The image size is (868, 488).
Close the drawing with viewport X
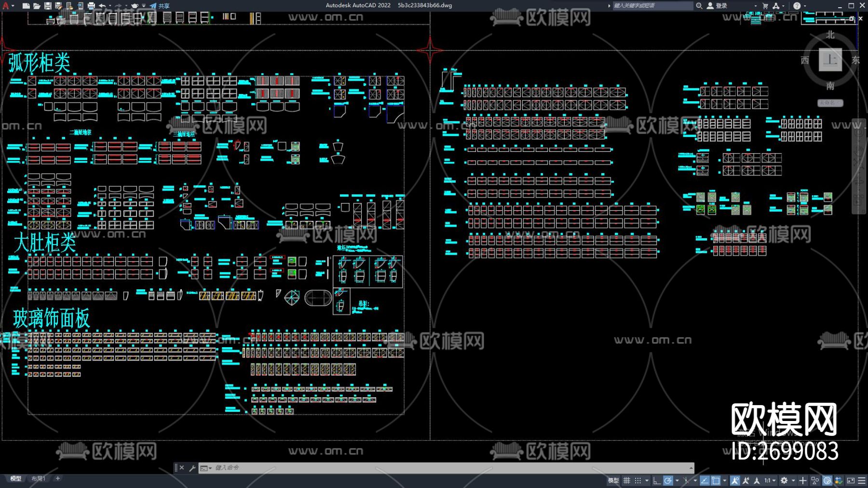tap(861, 18)
